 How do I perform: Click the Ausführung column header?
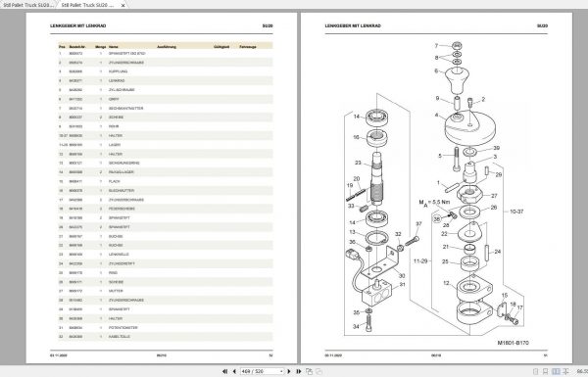(167, 47)
